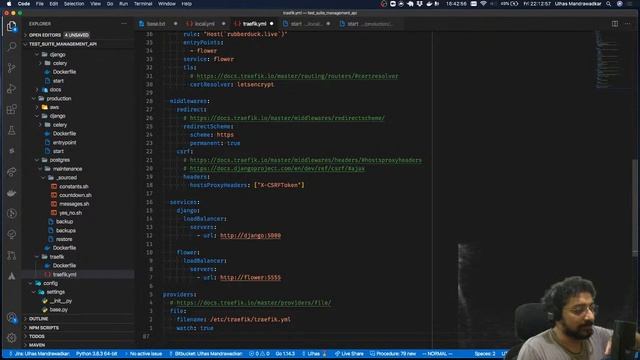The width and height of the screenshot is (640, 360).
Task: Open the editor More Actions ellipsis
Action: click(x=628, y=24)
